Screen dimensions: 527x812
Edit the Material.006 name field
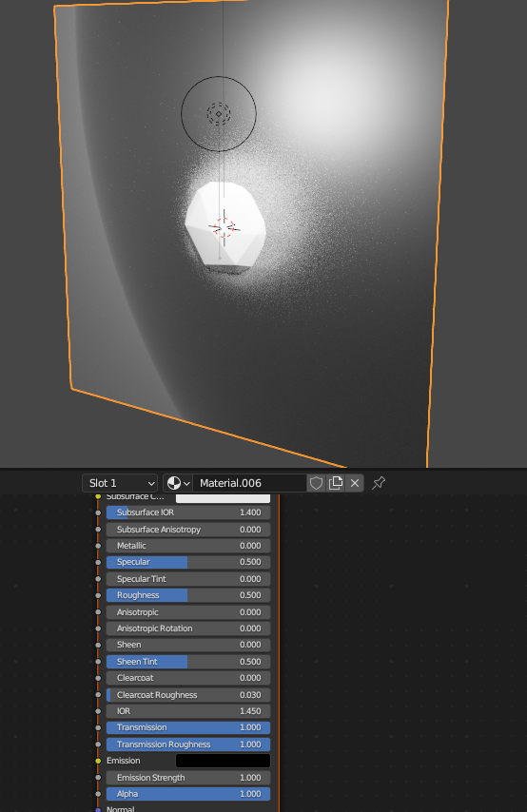pos(250,483)
